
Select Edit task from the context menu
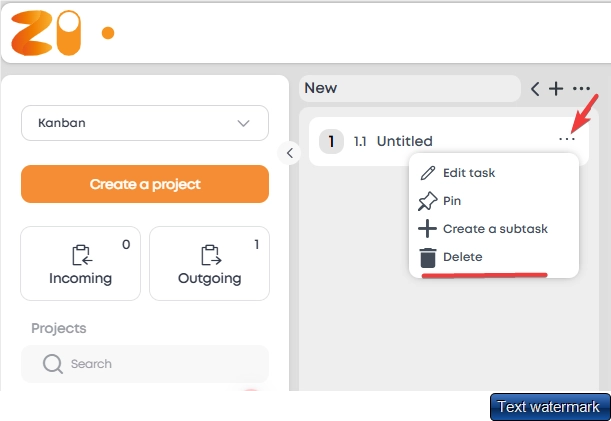pyautogui.click(x=468, y=173)
